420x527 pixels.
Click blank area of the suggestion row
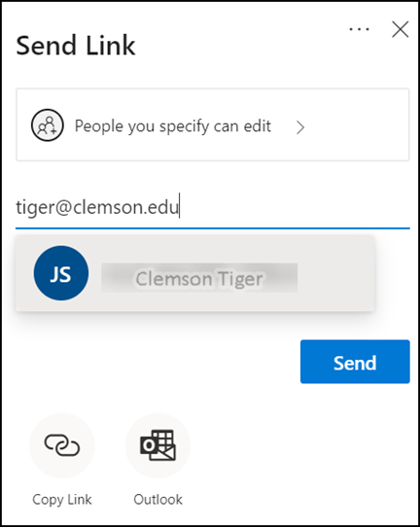click(336, 273)
